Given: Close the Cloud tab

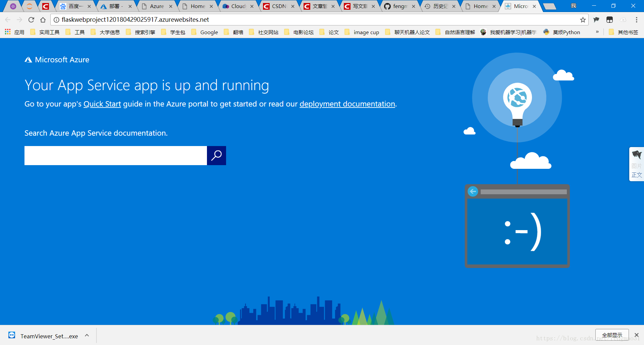Looking at the screenshot, I should tap(252, 6).
